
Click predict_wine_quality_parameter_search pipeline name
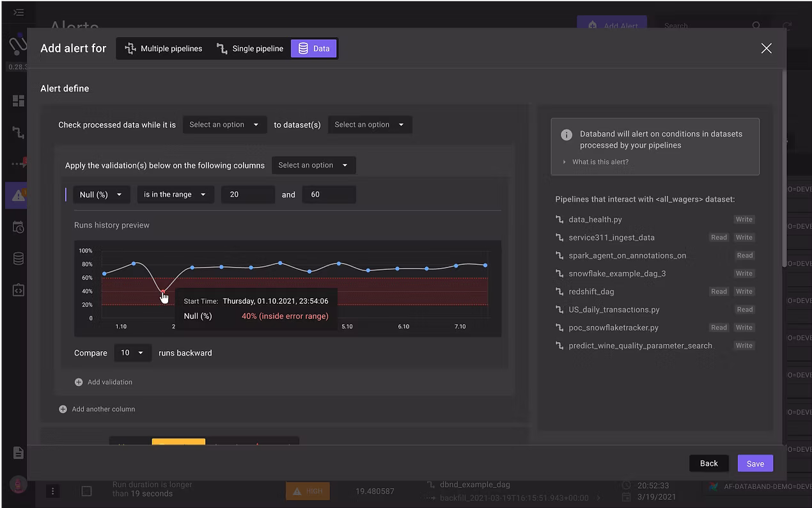pyautogui.click(x=640, y=345)
